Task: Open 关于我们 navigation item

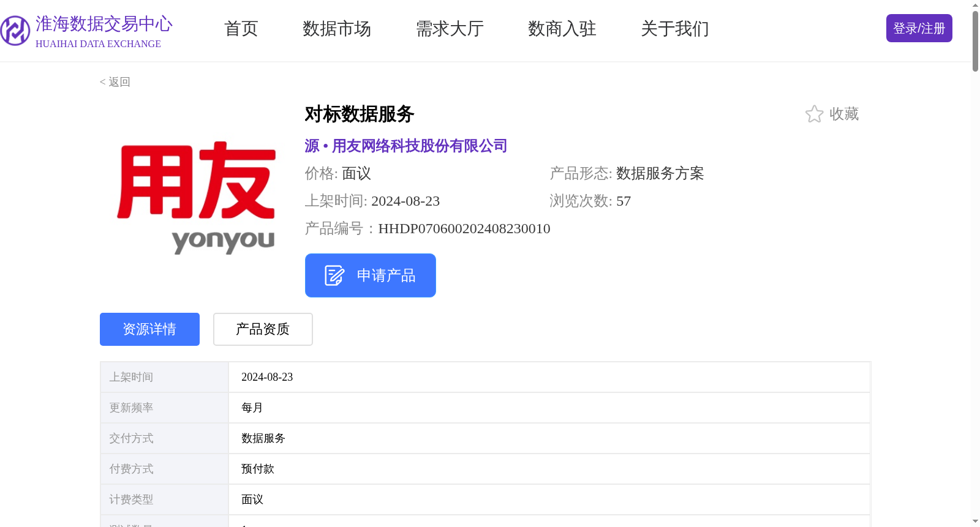Action: coord(675,29)
